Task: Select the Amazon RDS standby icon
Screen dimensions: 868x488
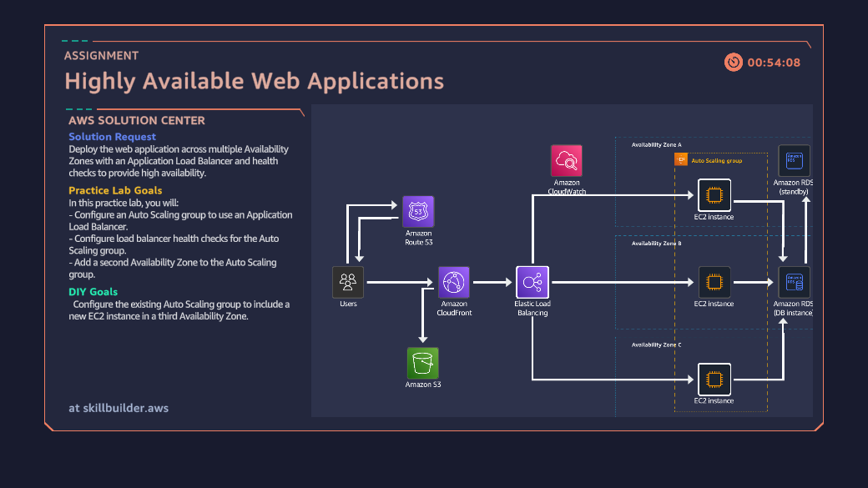Action: [795, 160]
